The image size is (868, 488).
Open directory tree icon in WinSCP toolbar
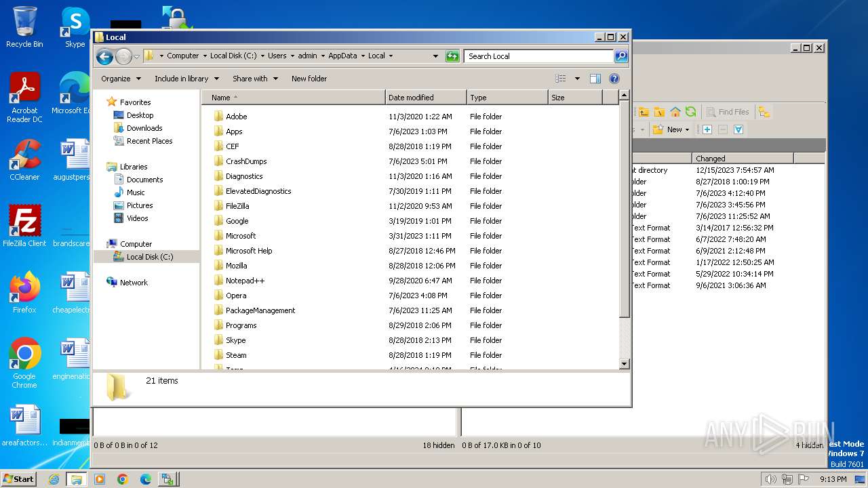pyautogui.click(x=764, y=112)
